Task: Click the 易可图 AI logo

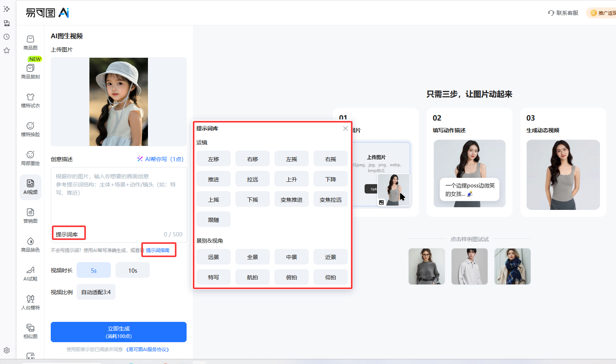Action: [47, 13]
